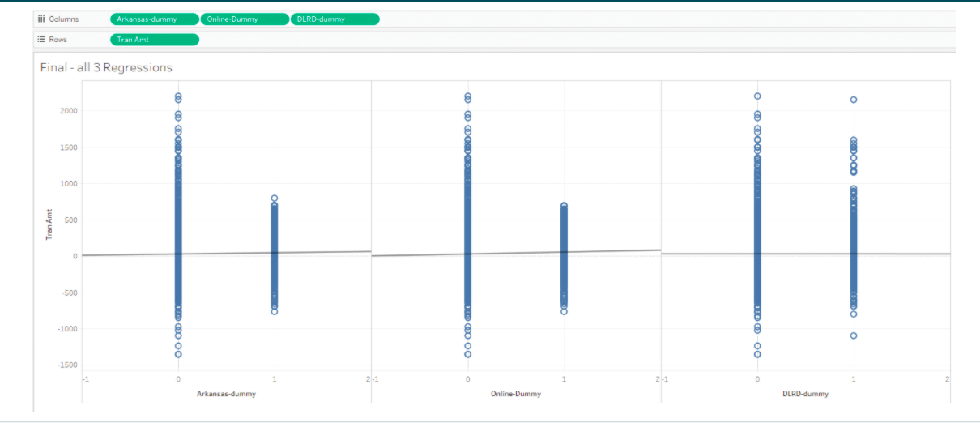
Task: Click the sheet title Final - all 3 Regressions
Action: coord(106,67)
